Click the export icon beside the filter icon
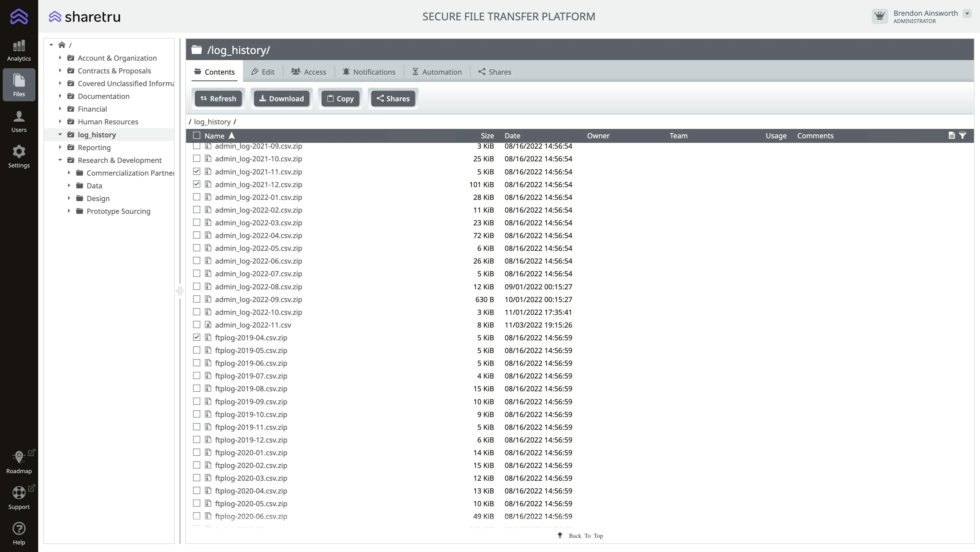This screenshot has height=552, width=980. pos(952,136)
